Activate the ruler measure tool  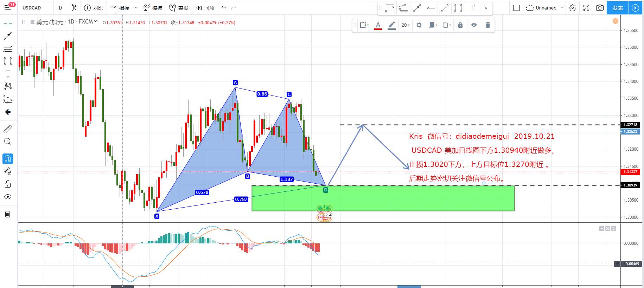coord(8,129)
